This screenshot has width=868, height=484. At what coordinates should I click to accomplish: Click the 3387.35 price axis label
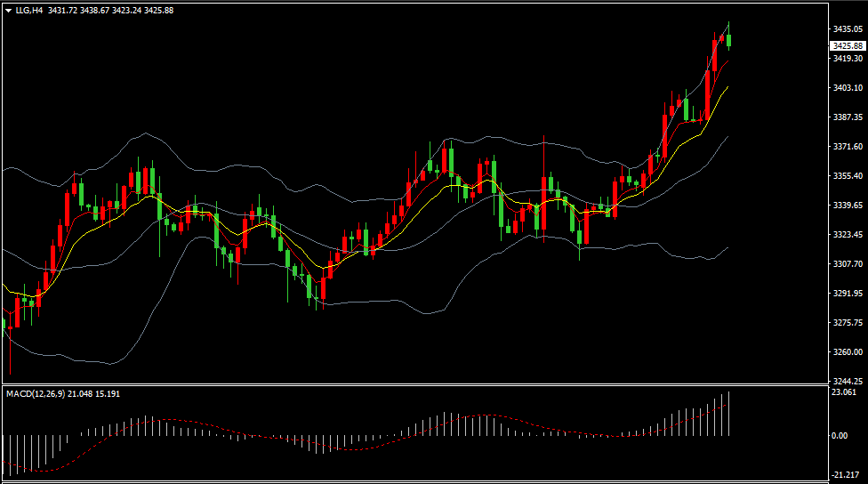pyautogui.click(x=848, y=117)
